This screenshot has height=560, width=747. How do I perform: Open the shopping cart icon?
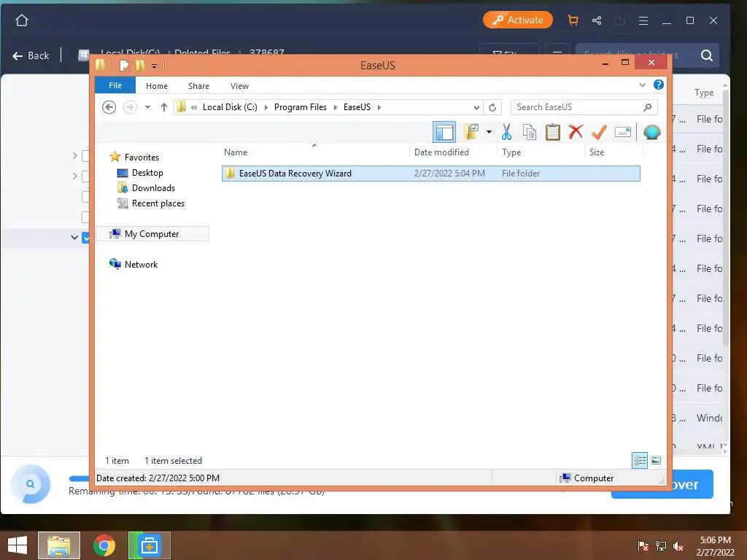click(x=573, y=20)
